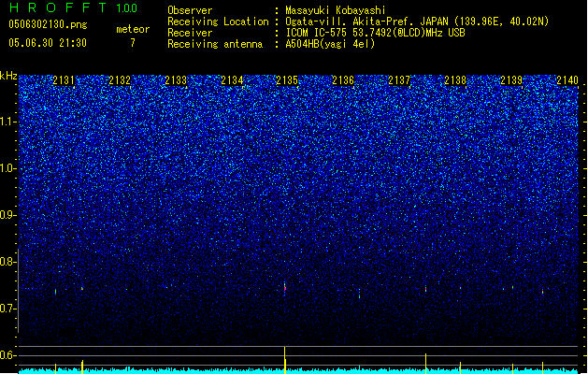Image resolution: width=588 pixels, height=374 pixels.
Task: Click the 0.9 kHz axis tick label
Action: (x=8, y=215)
